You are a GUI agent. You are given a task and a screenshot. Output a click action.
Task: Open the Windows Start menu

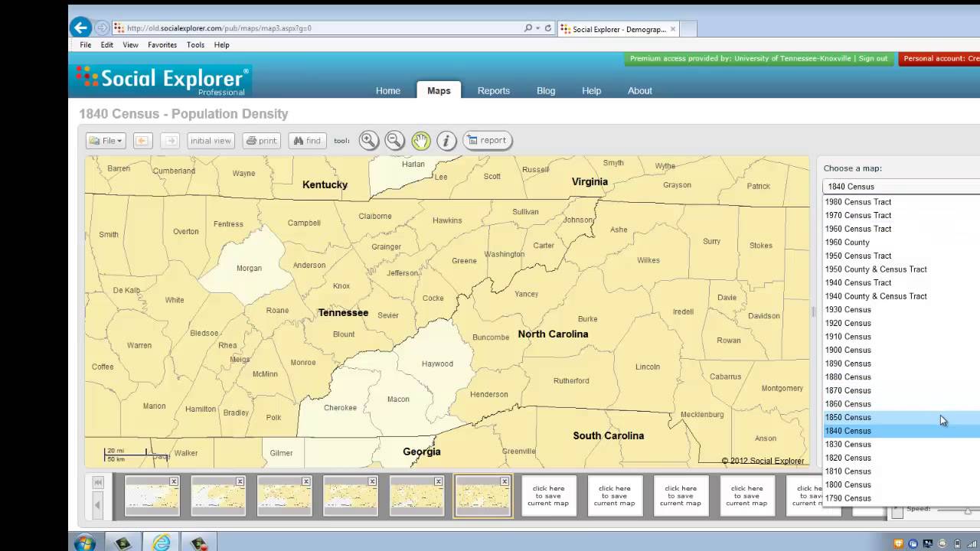tap(84, 543)
